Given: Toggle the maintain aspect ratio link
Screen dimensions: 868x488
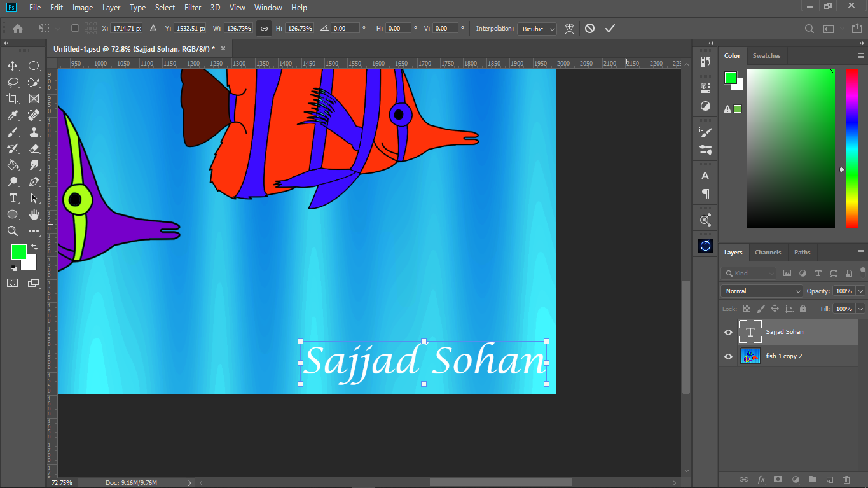Looking at the screenshot, I should click(x=264, y=28).
